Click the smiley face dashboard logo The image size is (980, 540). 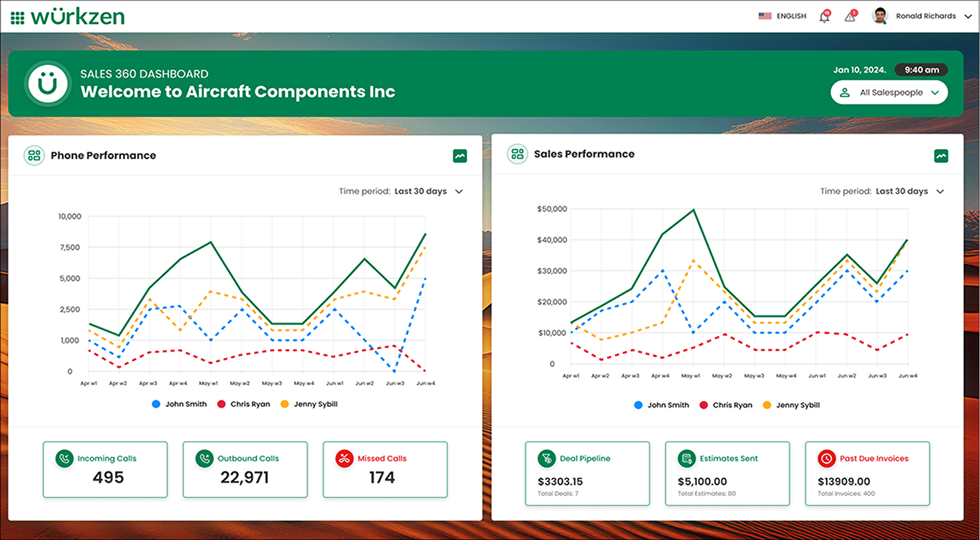pos(47,83)
